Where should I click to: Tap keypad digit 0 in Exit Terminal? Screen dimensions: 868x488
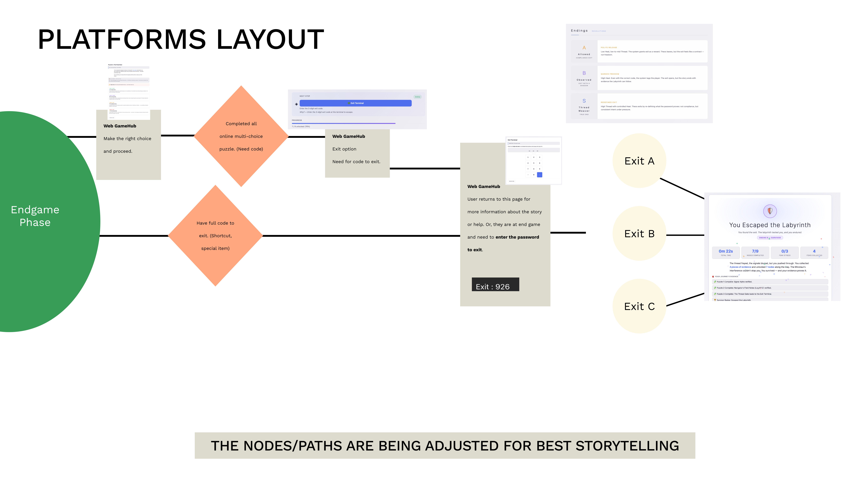pyautogui.click(x=534, y=175)
